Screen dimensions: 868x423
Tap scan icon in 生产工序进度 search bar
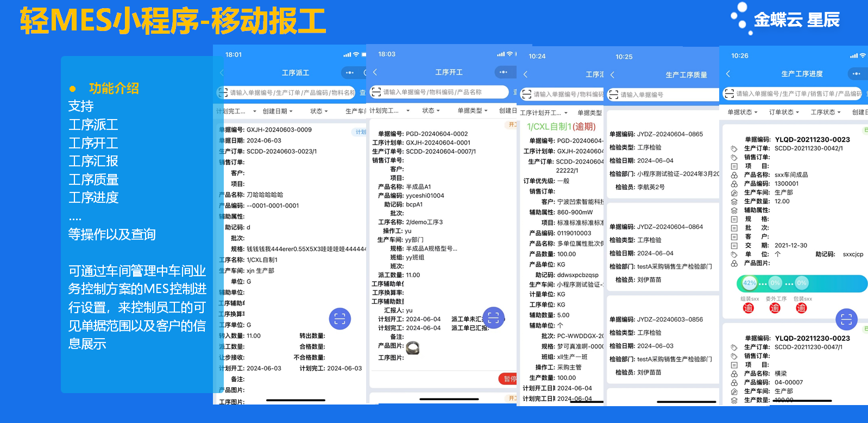click(729, 94)
